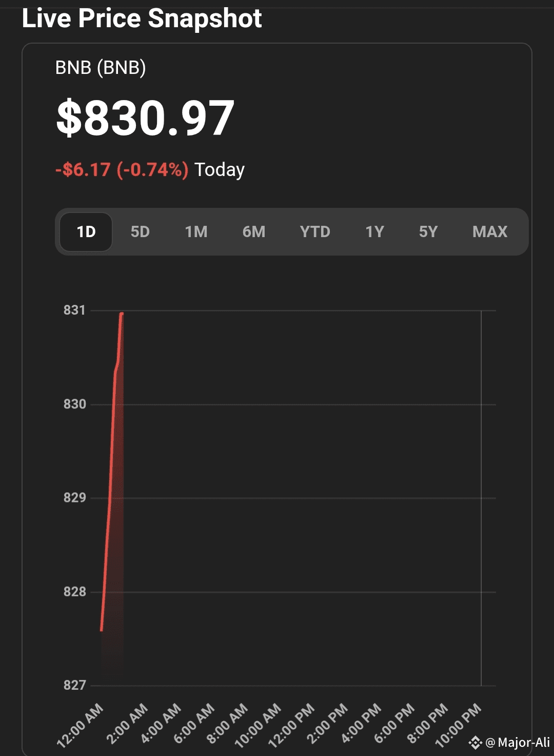Click the Binance logo watermark icon
554x756 pixels.
click(x=476, y=743)
